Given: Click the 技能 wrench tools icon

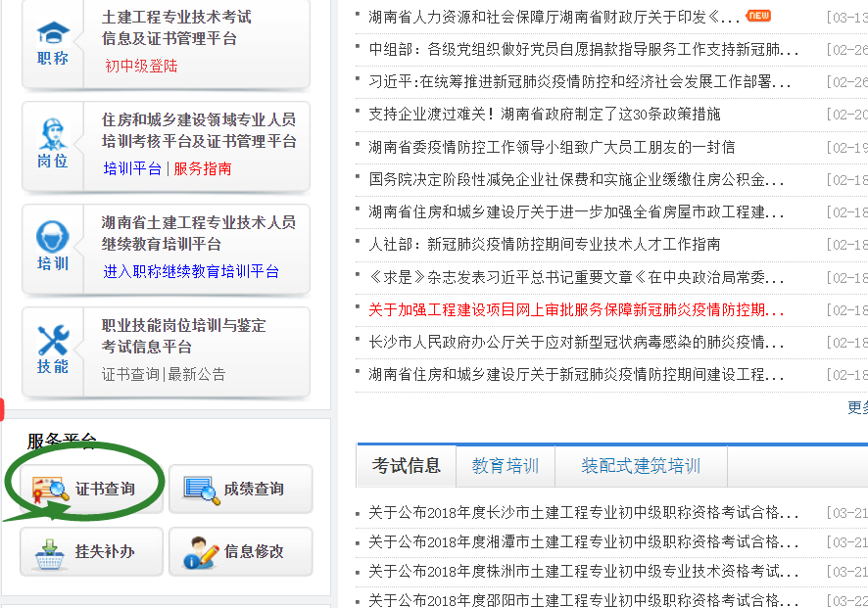Looking at the screenshot, I should click(53, 341).
